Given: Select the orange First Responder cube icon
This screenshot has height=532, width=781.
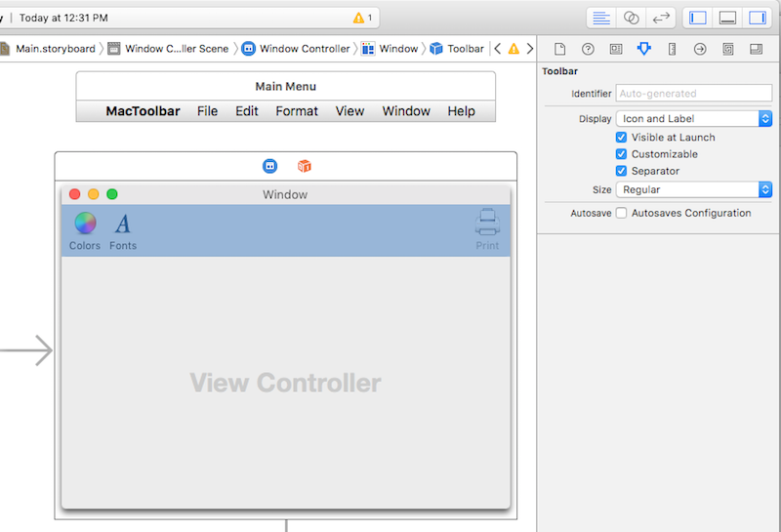Looking at the screenshot, I should coord(305,166).
